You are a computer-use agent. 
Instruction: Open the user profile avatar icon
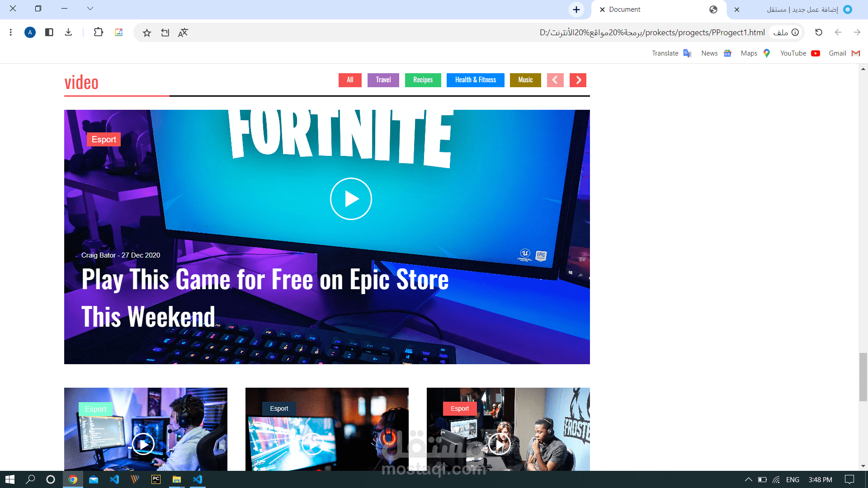(x=30, y=33)
